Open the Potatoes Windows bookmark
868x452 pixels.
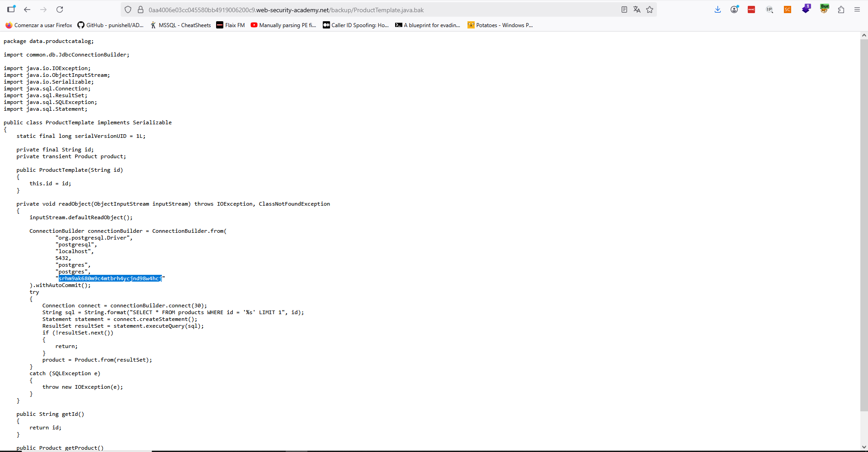[500, 25]
